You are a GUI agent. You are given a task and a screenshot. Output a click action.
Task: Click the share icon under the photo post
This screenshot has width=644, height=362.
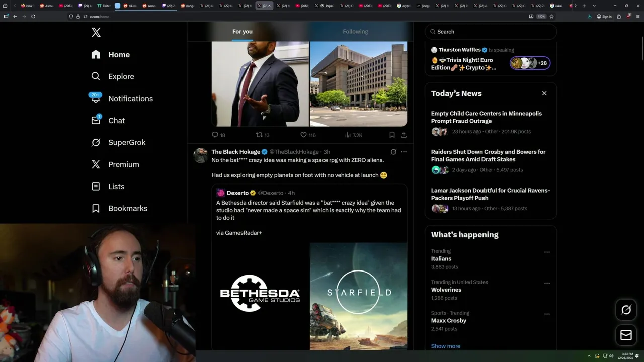tap(404, 135)
